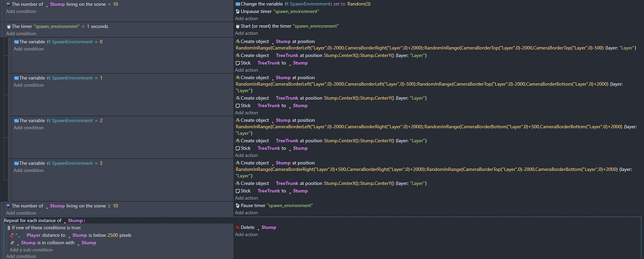This screenshot has height=259, width=644.
Task: Click 'Stump' in the Delete action
Action: tap(269, 228)
